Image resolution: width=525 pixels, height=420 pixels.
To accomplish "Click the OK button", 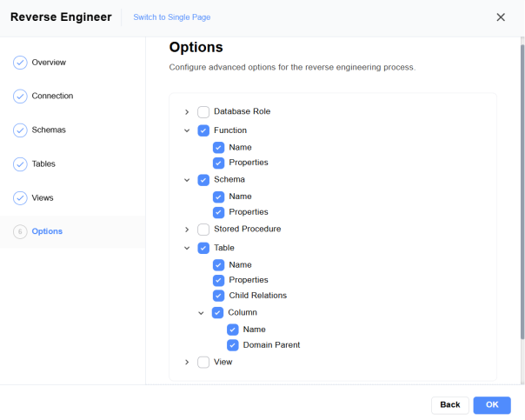I will tap(492, 405).
